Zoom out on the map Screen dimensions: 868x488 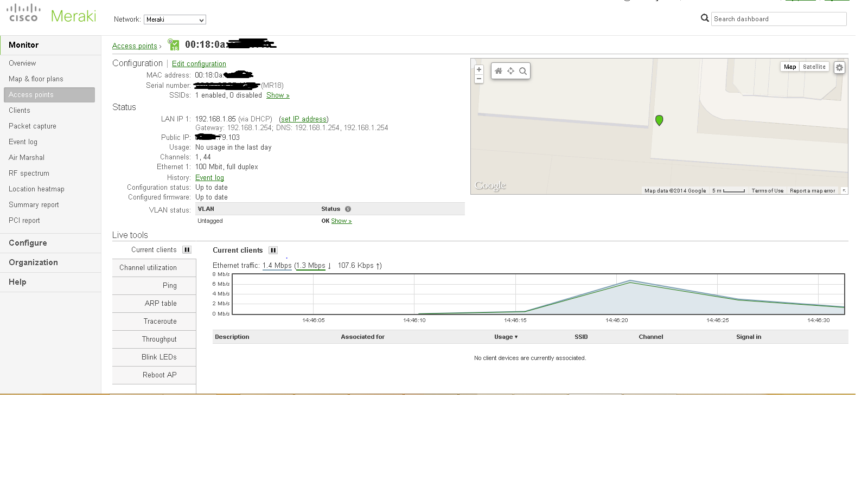tap(479, 79)
